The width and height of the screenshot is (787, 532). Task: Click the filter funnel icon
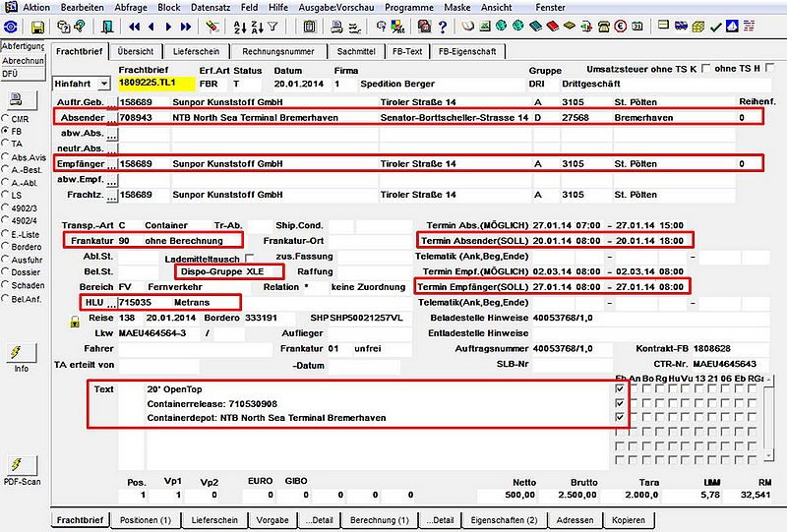[x=272, y=27]
